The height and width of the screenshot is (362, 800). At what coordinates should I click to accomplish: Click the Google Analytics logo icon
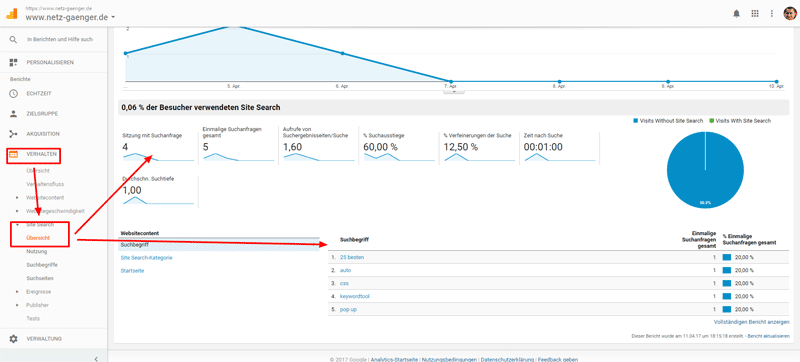pos(12,13)
